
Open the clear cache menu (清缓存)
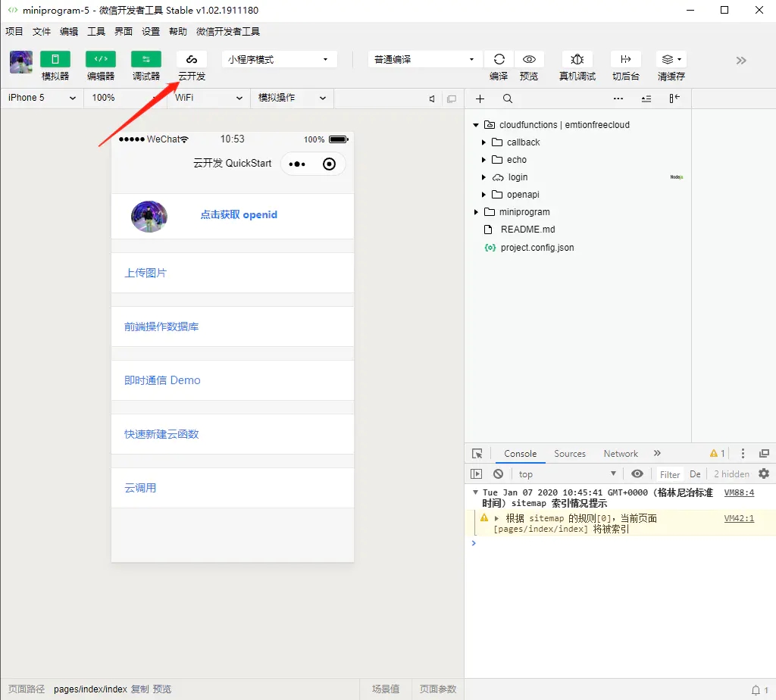click(x=671, y=59)
